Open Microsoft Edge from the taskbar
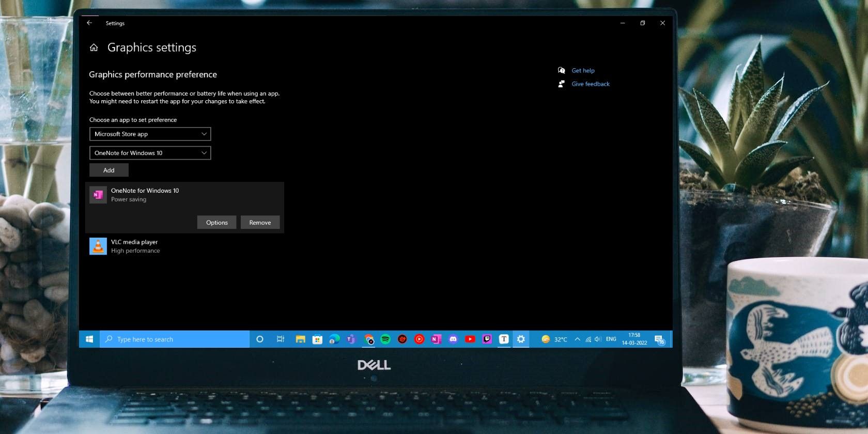 tap(334, 339)
